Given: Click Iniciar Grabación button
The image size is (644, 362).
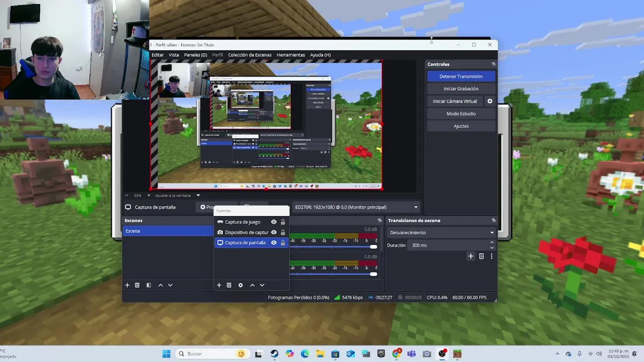Looking at the screenshot, I should click(461, 89).
